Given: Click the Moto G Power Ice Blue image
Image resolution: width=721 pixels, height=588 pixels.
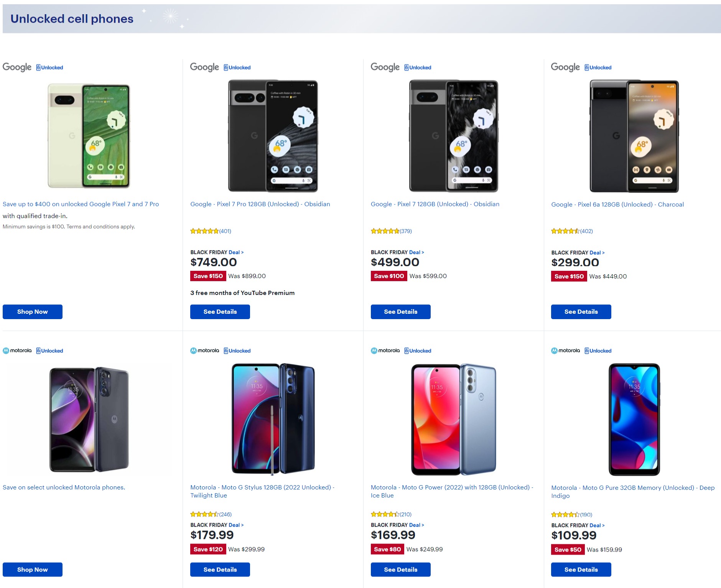Looking at the screenshot, I should click(x=454, y=420).
